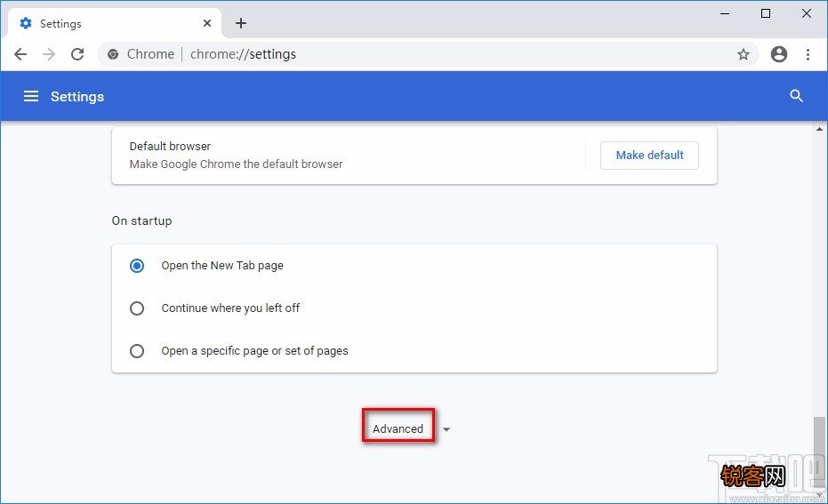Minimize the Chrome window
828x504 pixels.
click(x=725, y=13)
